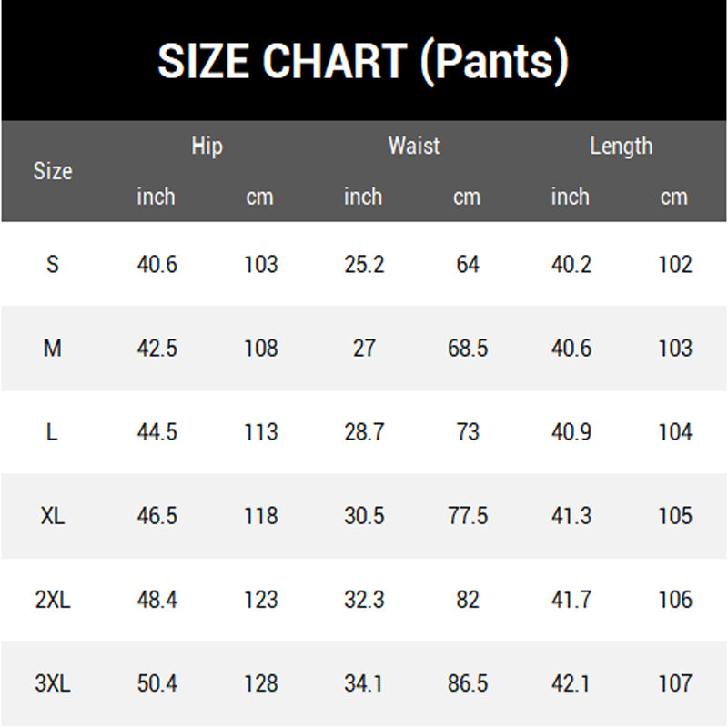This screenshot has width=728, height=728.
Task: Click the XL size row label
Action: coord(53,516)
